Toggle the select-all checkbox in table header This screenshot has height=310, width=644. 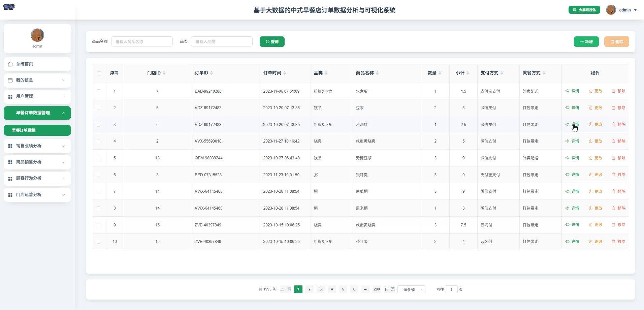(99, 73)
